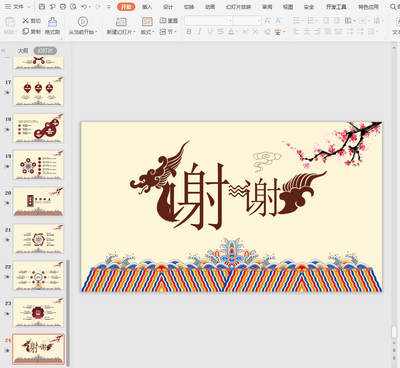Open the font name combo box
400x368 pixels.
[208, 21]
